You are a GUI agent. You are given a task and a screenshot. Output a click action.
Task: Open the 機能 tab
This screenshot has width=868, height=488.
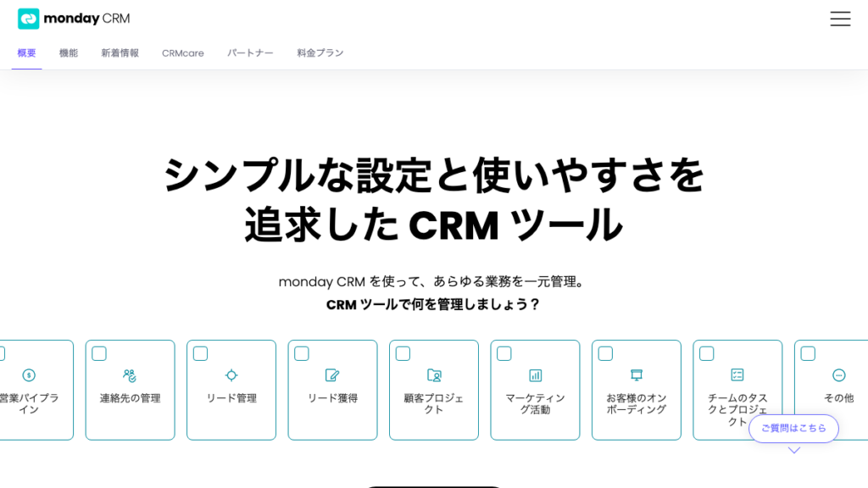click(69, 53)
